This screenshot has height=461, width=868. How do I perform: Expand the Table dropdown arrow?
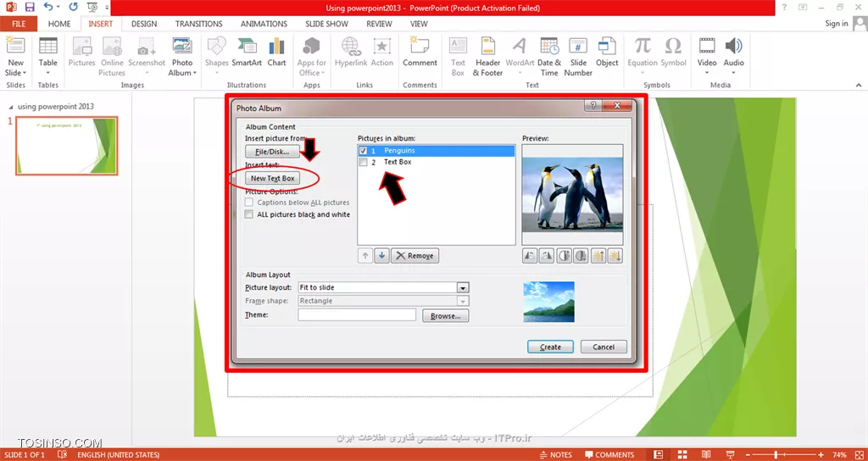pyautogui.click(x=48, y=73)
